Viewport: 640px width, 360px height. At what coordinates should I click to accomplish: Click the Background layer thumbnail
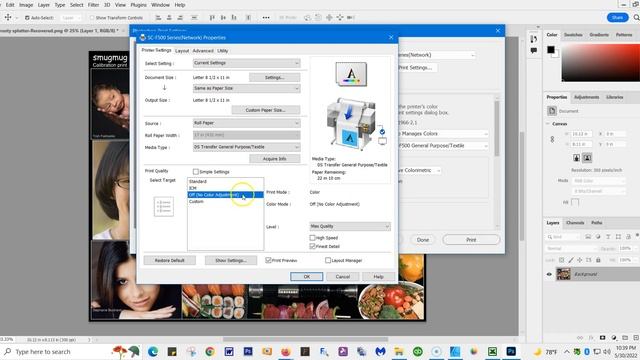point(564,274)
